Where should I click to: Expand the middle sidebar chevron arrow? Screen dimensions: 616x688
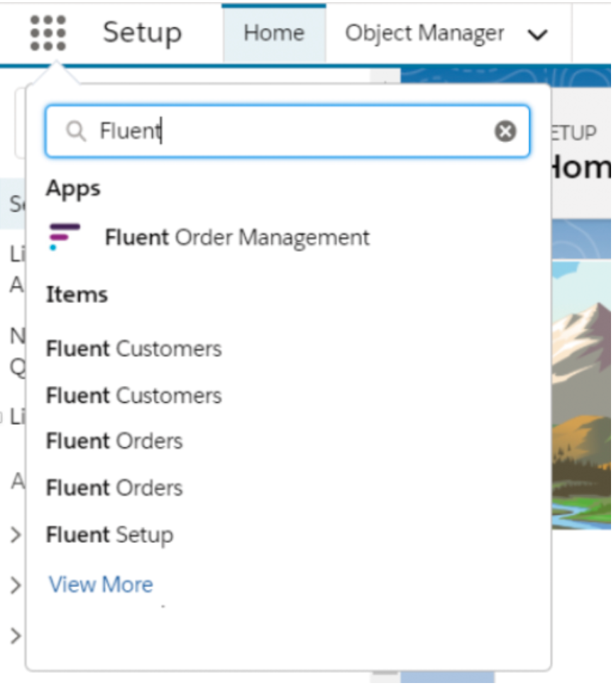[15, 585]
